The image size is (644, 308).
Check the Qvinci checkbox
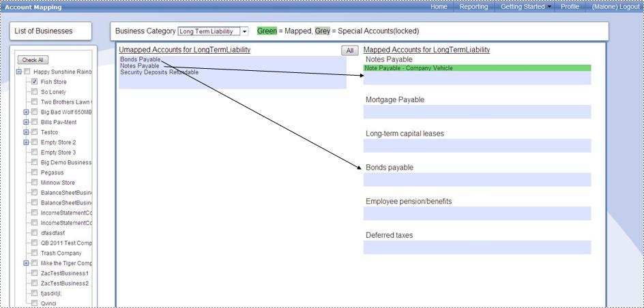coord(35,303)
